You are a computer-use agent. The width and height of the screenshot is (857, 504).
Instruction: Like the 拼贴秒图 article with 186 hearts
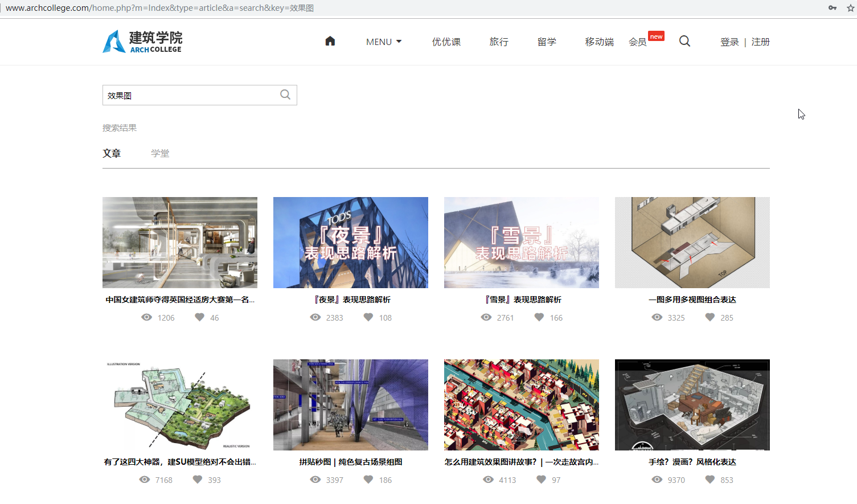(x=368, y=480)
